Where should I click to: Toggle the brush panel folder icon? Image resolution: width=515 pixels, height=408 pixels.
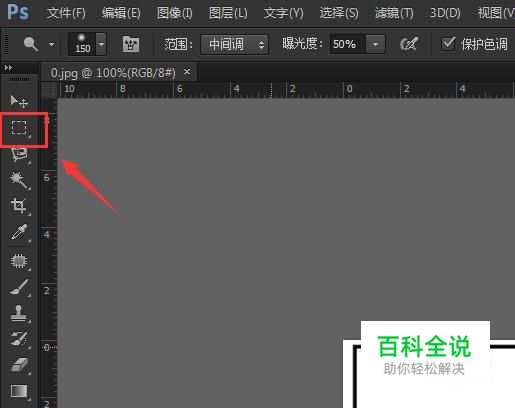[131, 44]
